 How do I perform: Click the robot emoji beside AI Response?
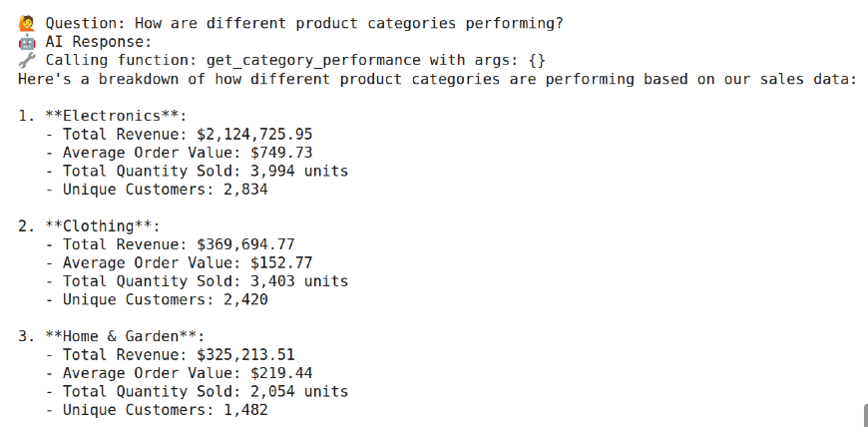[27, 42]
